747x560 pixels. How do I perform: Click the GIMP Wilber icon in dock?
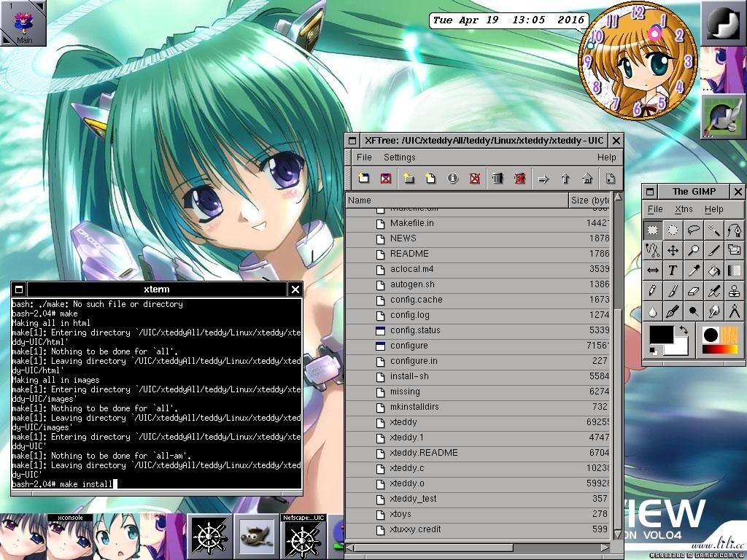257,537
